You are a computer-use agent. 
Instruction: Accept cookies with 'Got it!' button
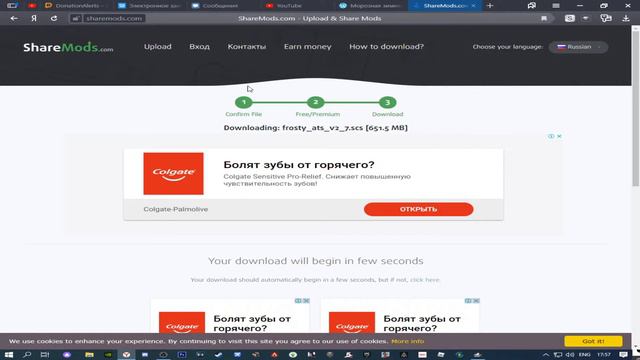tap(593, 341)
